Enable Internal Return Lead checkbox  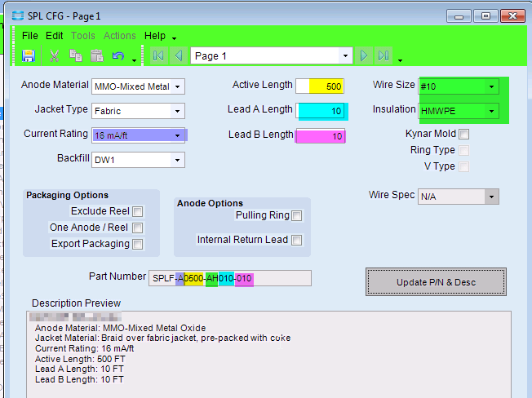[296, 240]
